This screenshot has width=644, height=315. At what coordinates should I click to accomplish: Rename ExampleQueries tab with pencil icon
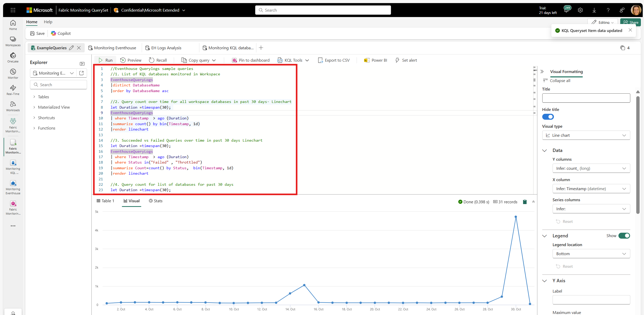(72, 48)
